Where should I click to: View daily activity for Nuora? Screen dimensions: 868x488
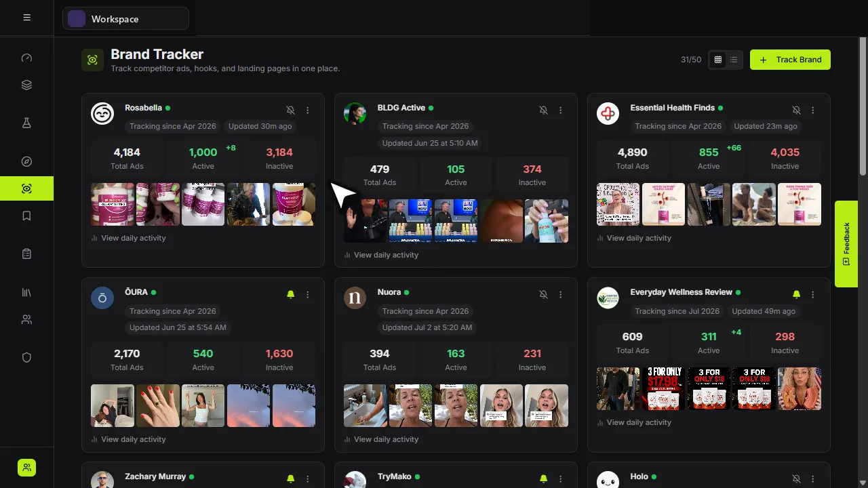[x=381, y=439]
